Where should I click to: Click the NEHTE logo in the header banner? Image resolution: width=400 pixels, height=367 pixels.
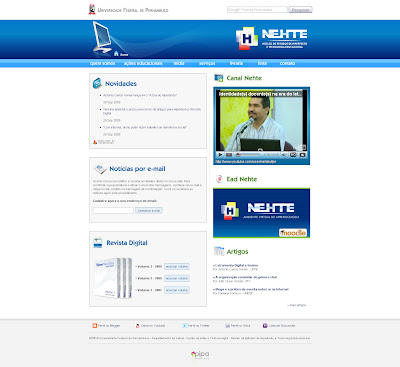tap(272, 38)
